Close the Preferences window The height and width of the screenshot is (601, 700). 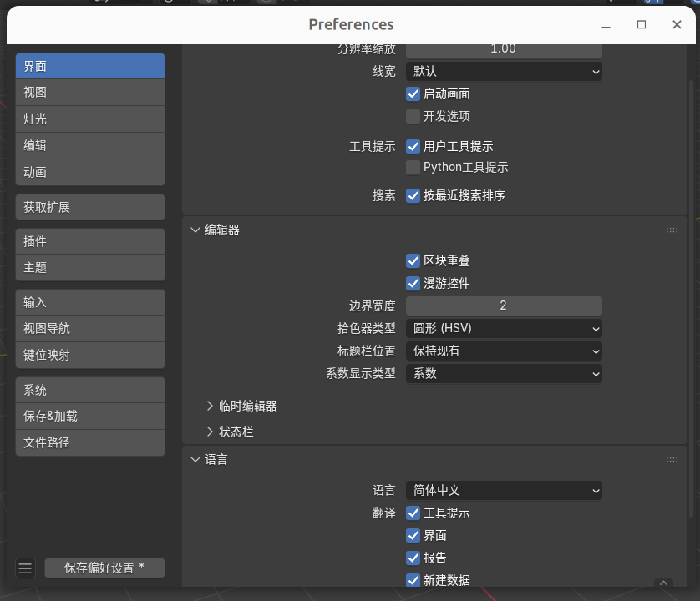677,24
